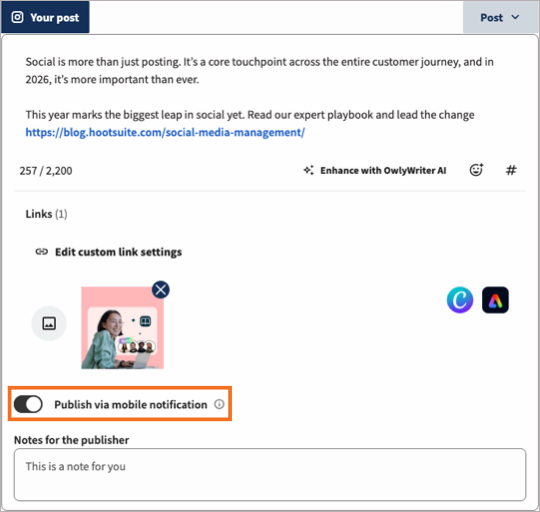Viewport: 540px width, 512px height.
Task: Open the Adobe Express integration icon
Action: coord(495,300)
